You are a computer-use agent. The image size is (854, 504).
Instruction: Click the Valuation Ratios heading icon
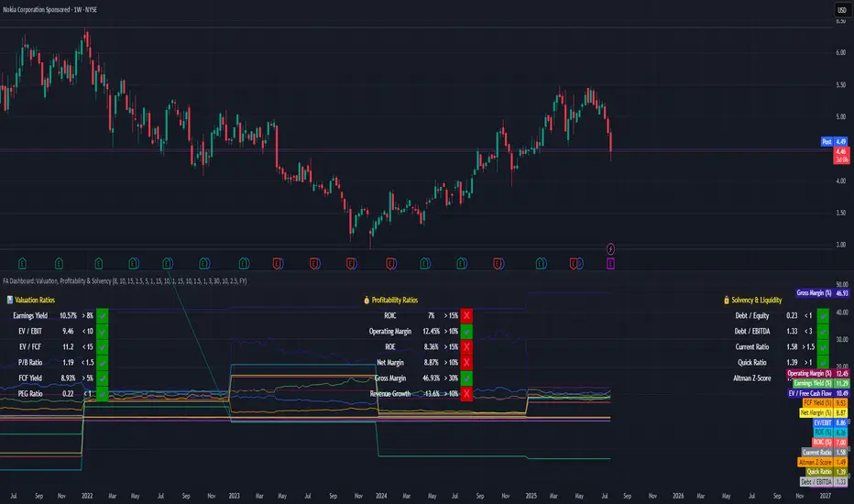point(10,301)
